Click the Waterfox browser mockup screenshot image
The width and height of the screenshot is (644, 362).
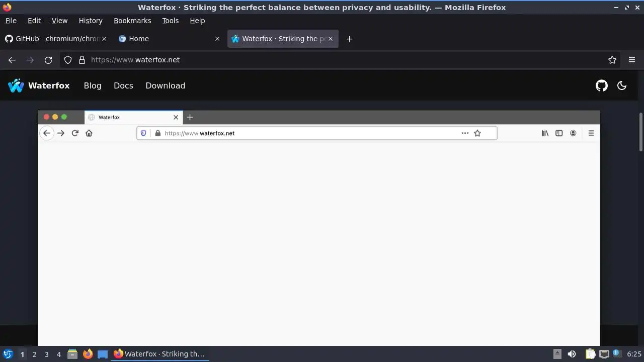[319, 228]
